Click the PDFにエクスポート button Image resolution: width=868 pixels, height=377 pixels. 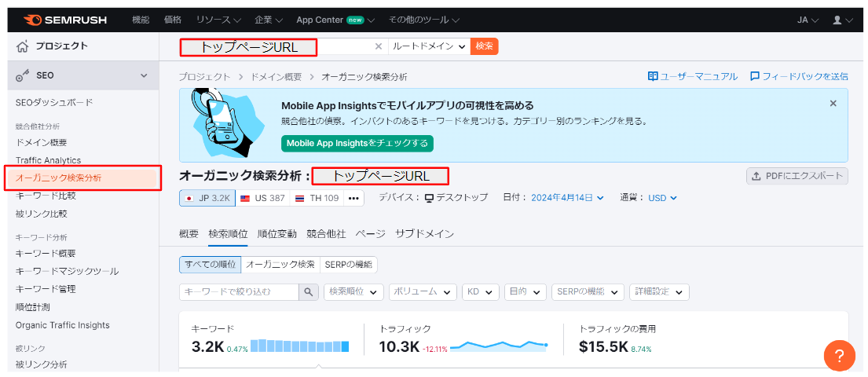tap(797, 176)
